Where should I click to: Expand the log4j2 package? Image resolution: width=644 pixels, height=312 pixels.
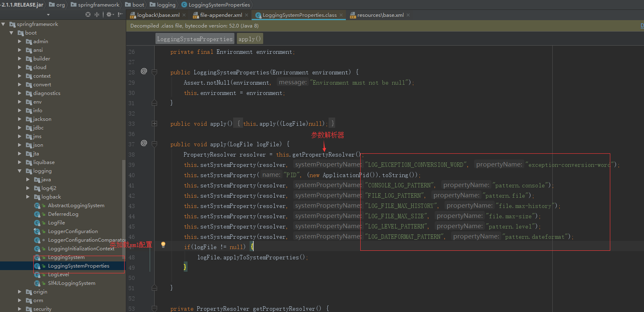pyautogui.click(x=28, y=188)
